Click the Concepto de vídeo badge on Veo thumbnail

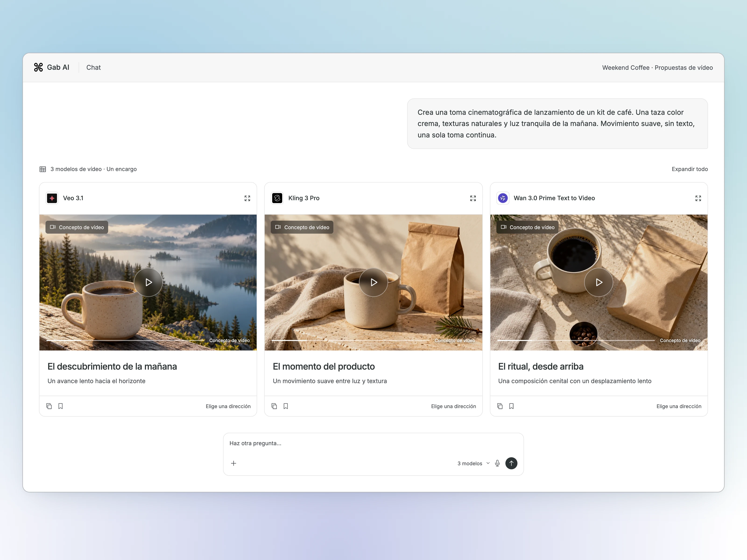coord(77,227)
